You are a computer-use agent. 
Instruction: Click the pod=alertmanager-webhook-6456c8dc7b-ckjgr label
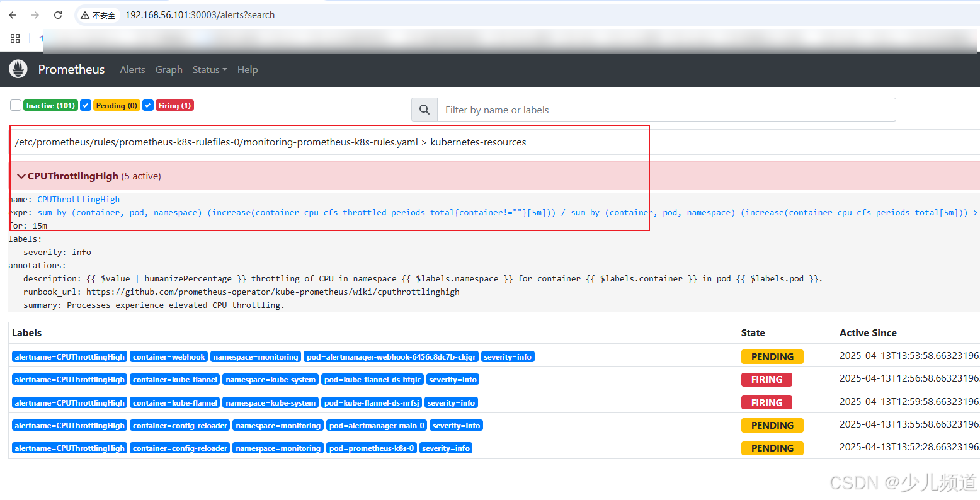[391, 357]
